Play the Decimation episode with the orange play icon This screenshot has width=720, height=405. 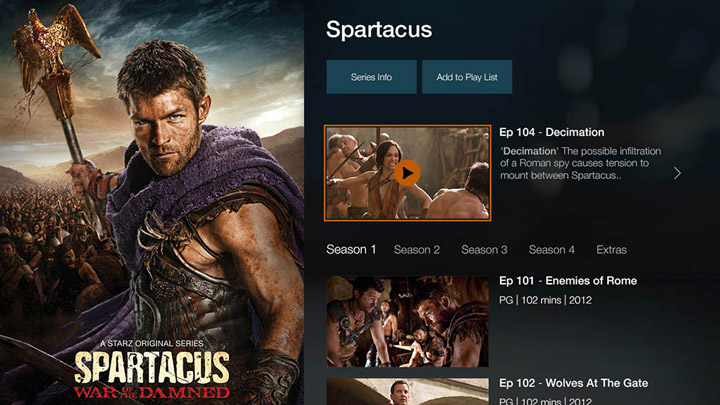[407, 173]
